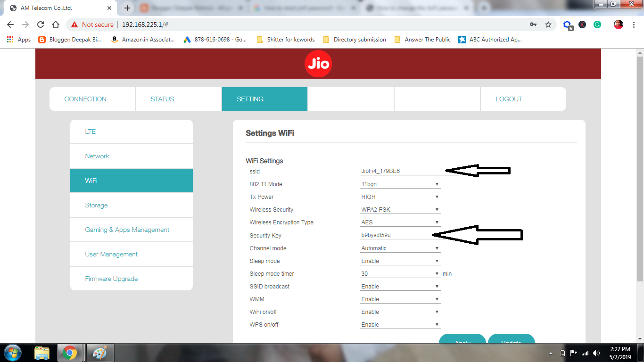Open Network settings in sidebar
The image size is (644, 362).
(x=132, y=156)
